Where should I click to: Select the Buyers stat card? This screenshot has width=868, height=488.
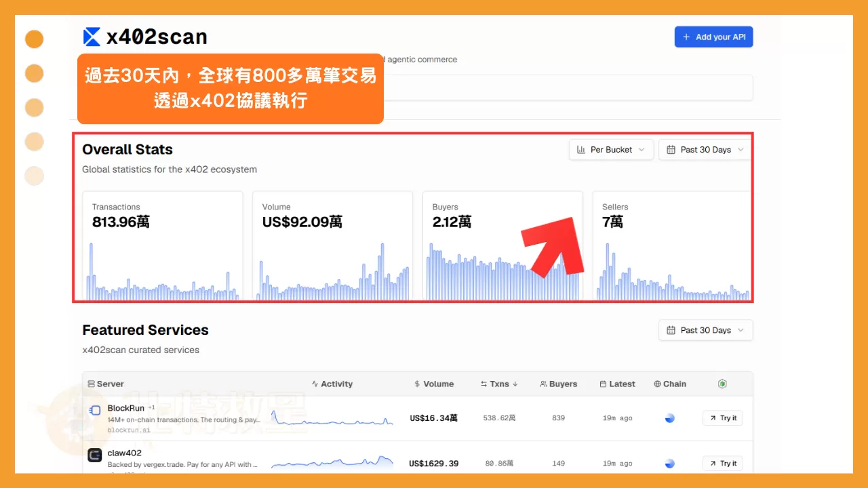(502, 245)
